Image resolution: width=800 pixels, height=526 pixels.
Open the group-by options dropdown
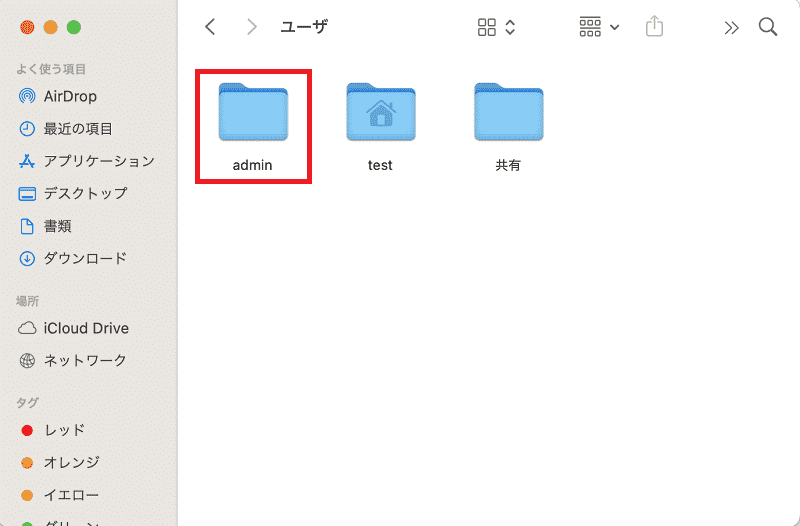[599, 27]
